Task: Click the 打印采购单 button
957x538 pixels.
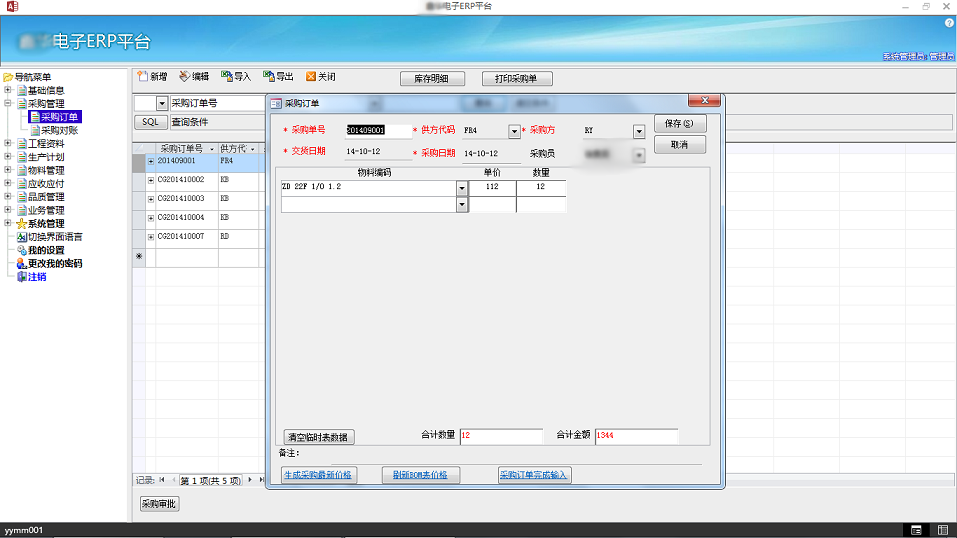Action: (517, 79)
